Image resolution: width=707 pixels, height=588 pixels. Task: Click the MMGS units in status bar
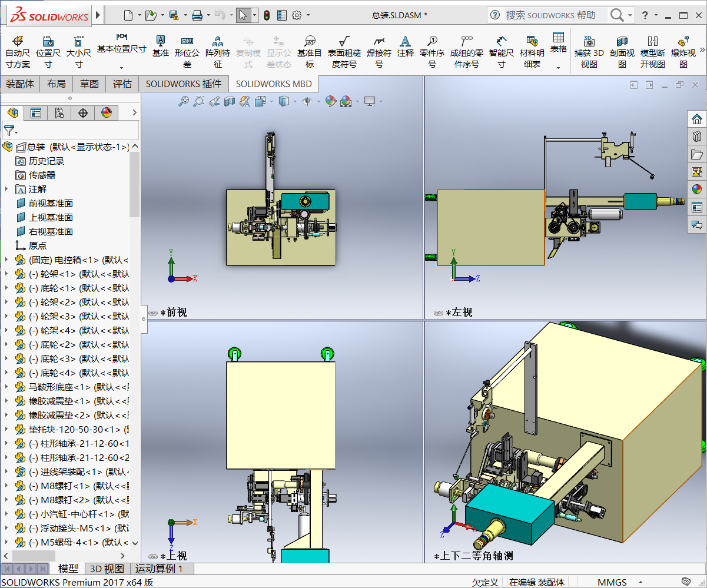point(612,582)
